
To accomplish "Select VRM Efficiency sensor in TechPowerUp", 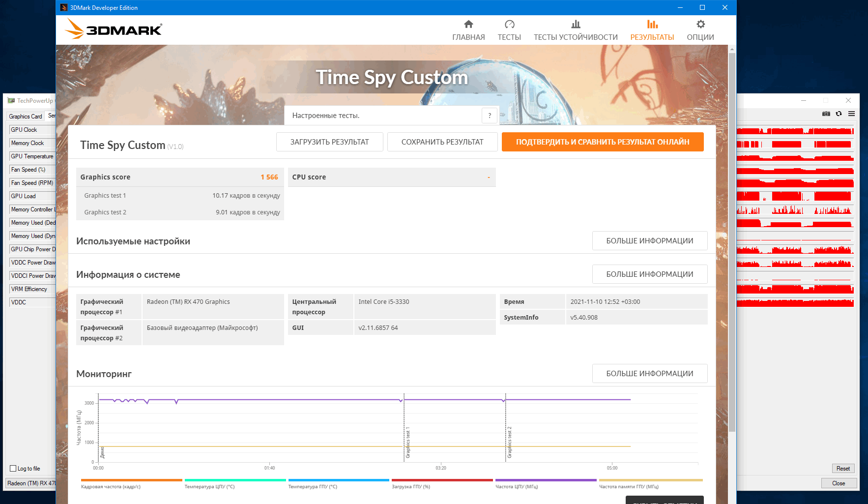I will click(32, 289).
